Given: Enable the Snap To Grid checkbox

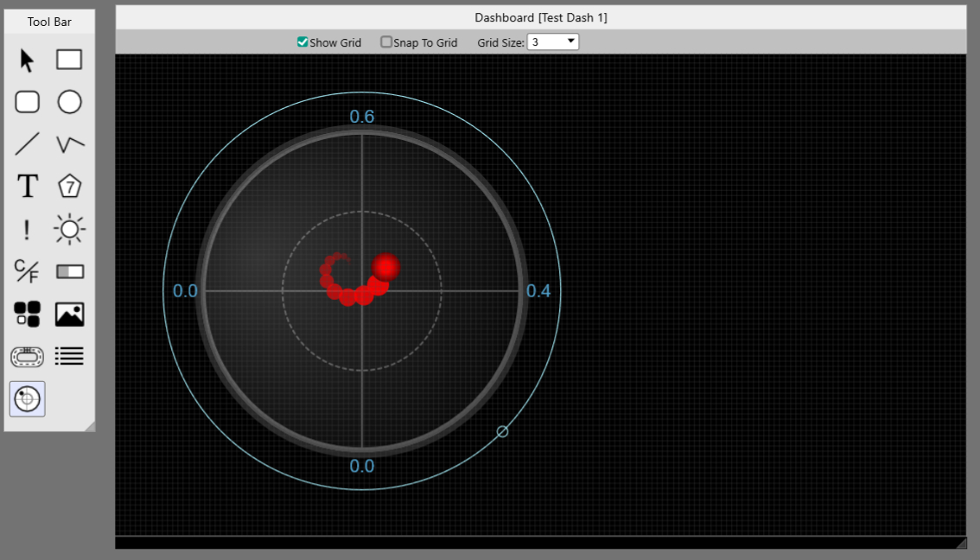Looking at the screenshot, I should click(x=386, y=41).
